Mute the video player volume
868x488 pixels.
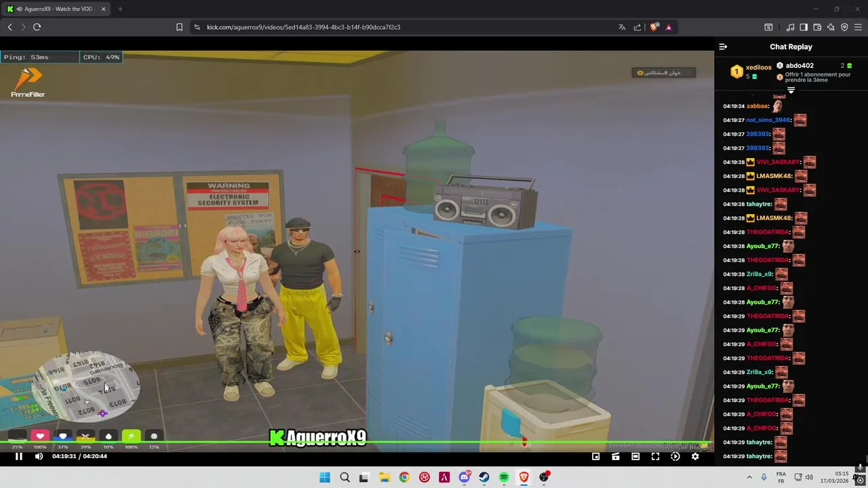(39, 456)
